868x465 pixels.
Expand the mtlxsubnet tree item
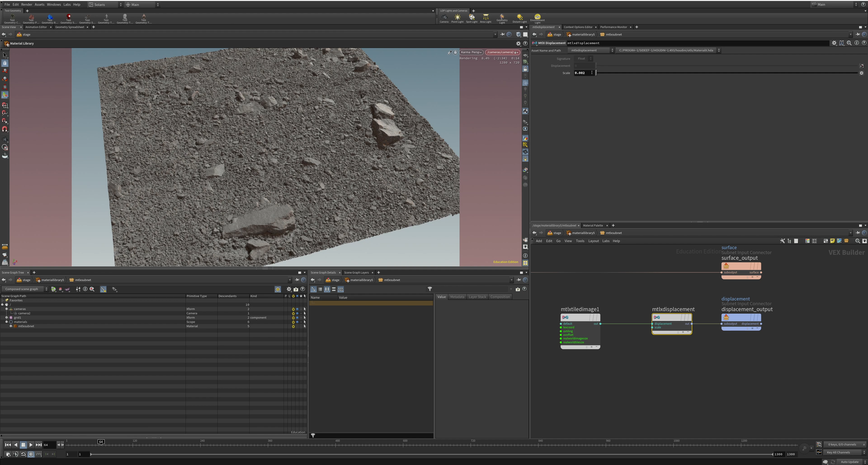[11, 326]
